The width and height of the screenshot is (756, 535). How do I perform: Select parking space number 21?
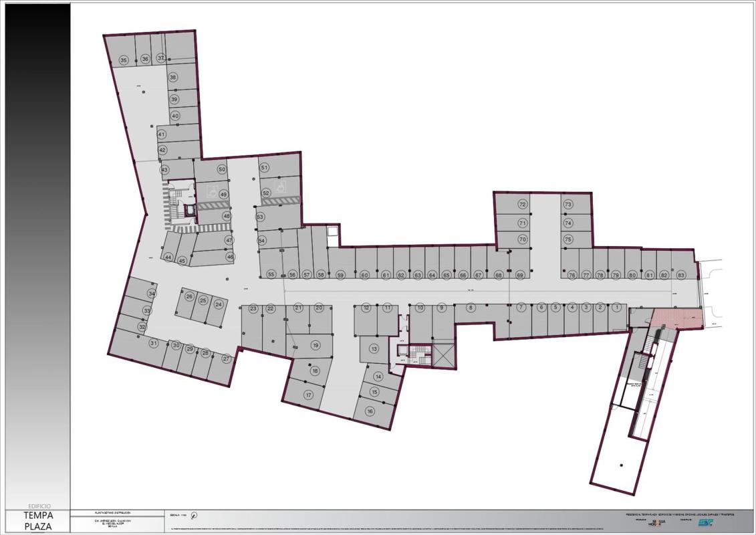click(298, 308)
